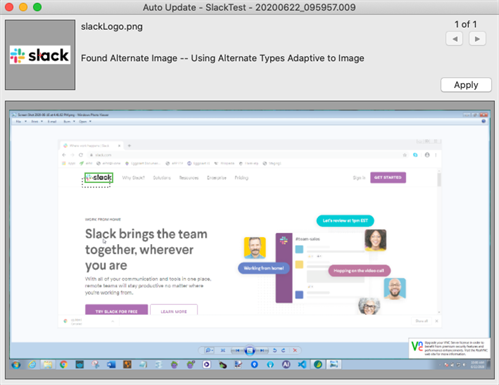Click the Chrome back arrow
The height and width of the screenshot is (385, 499).
tap(64, 155)
